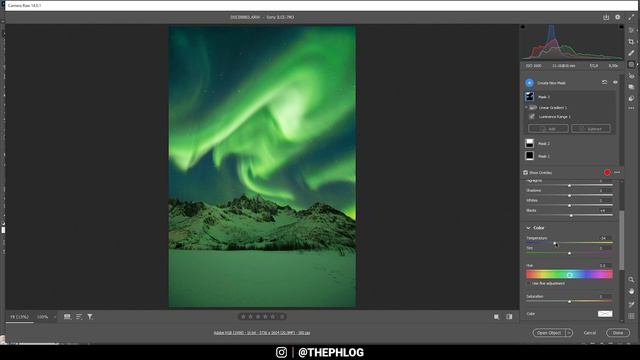Viewport: 640px width, 360px height.
Task: Enable Use fine adjustment checkbox
Action: [x=529, y=283]
